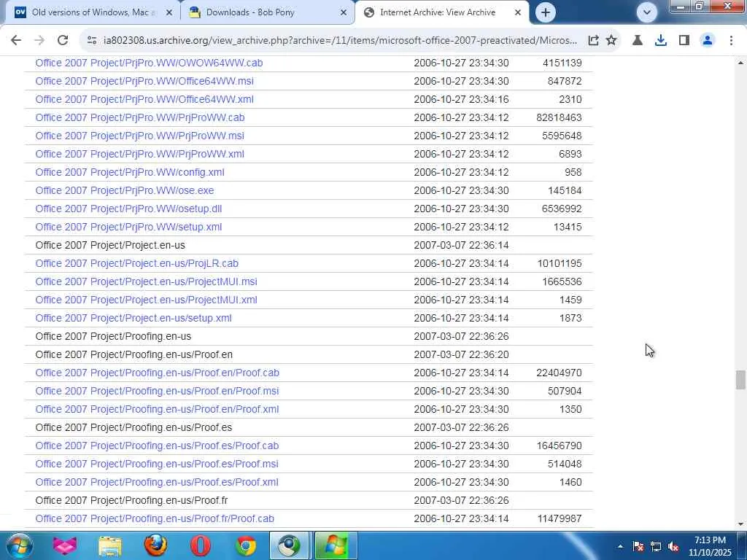Download Proof.es/Proof.cab

(157, 446)
